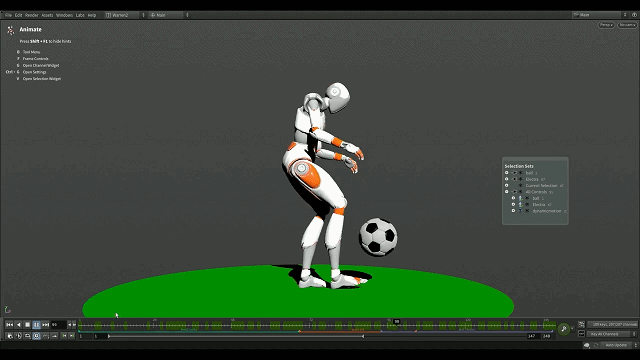Click the range slider handle below the timeline
The image size is (640, 360).
click(x=109, y=336)
